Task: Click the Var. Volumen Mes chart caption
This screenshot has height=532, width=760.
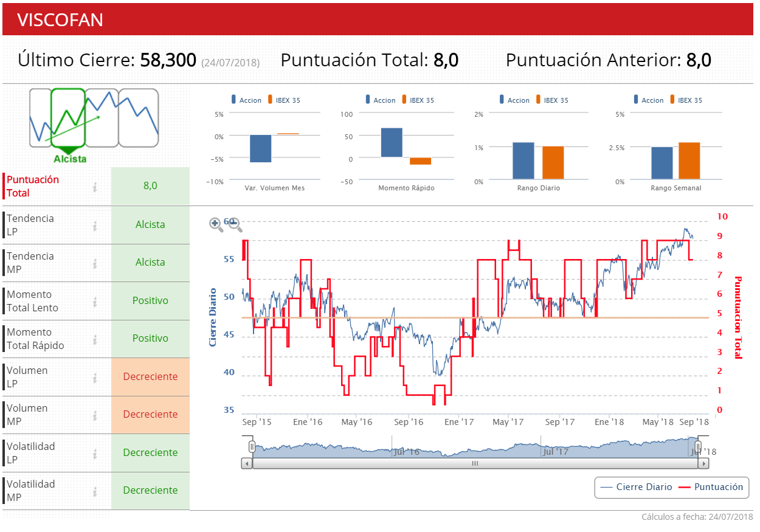Action: click(x=275, y=188)
